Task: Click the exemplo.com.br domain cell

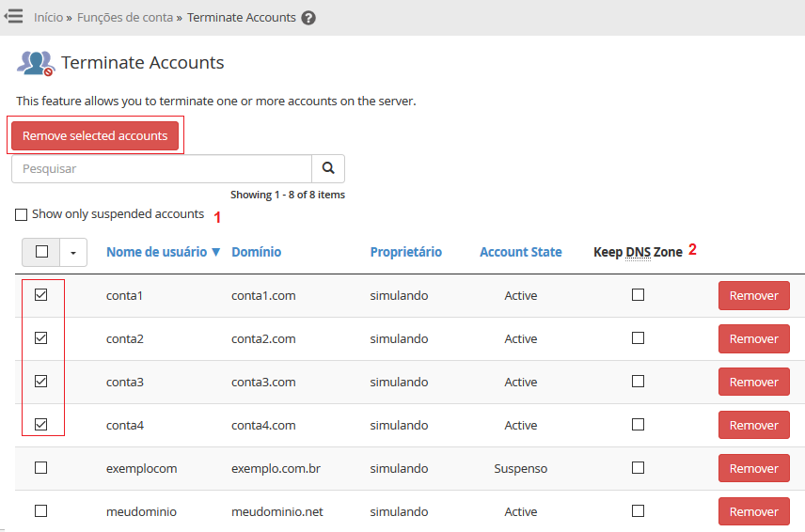Action: point(276,468)
